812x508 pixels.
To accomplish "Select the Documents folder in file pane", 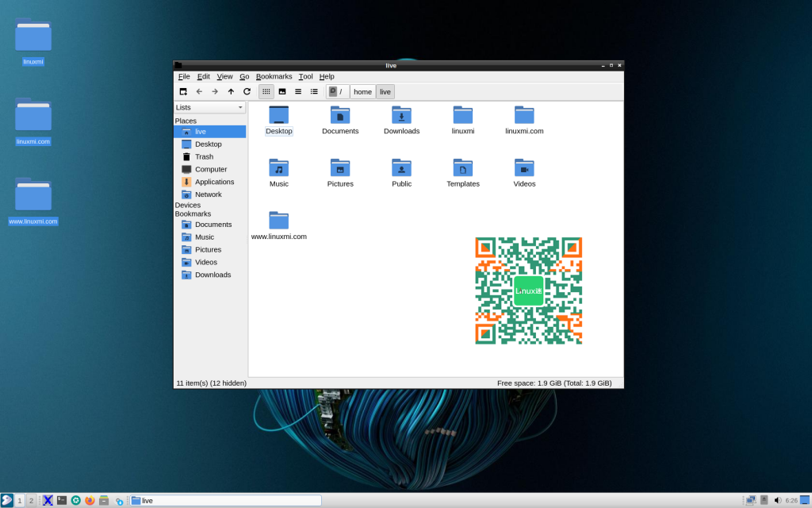I will [x=340, y=121].
